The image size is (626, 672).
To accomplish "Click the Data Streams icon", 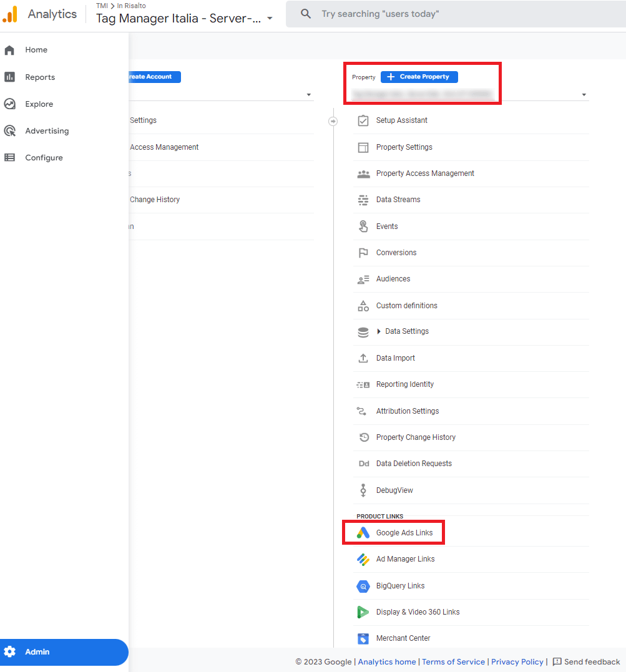I will coord(363,200).
